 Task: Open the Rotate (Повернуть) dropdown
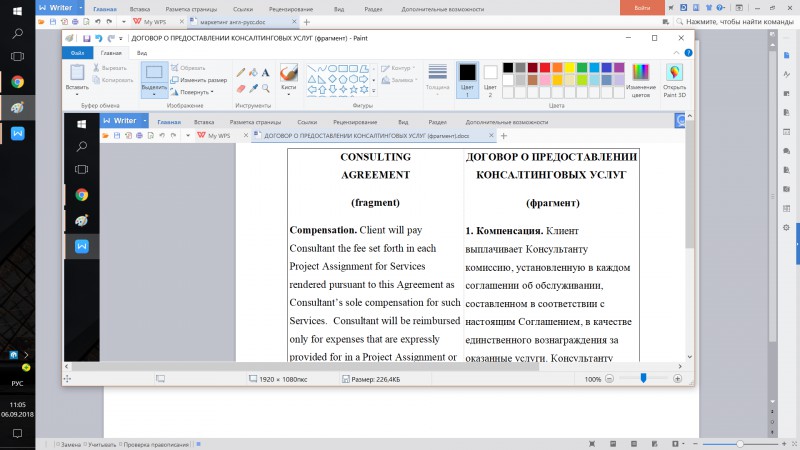pos(192,92)
